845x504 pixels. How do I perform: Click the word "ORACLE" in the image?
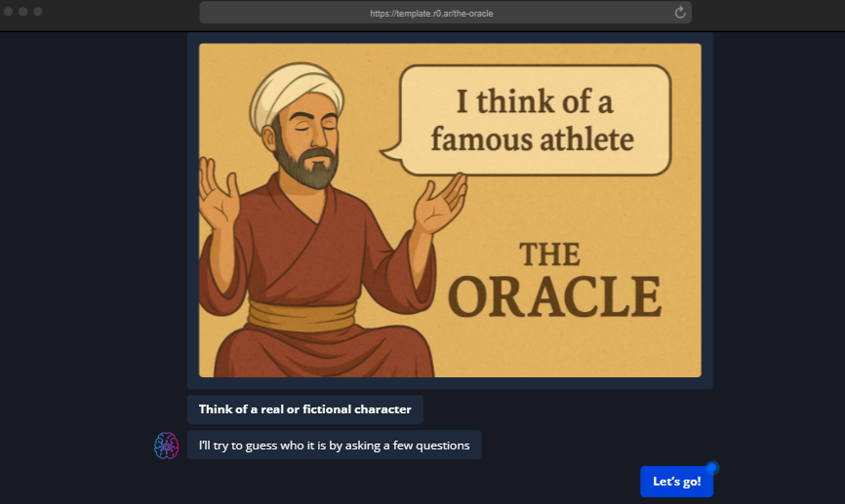[559, 297]
